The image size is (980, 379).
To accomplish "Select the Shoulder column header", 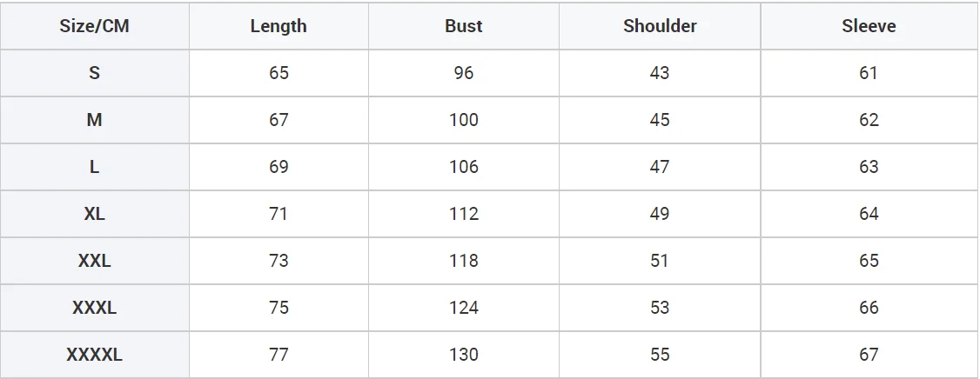I will click(660, 26).
